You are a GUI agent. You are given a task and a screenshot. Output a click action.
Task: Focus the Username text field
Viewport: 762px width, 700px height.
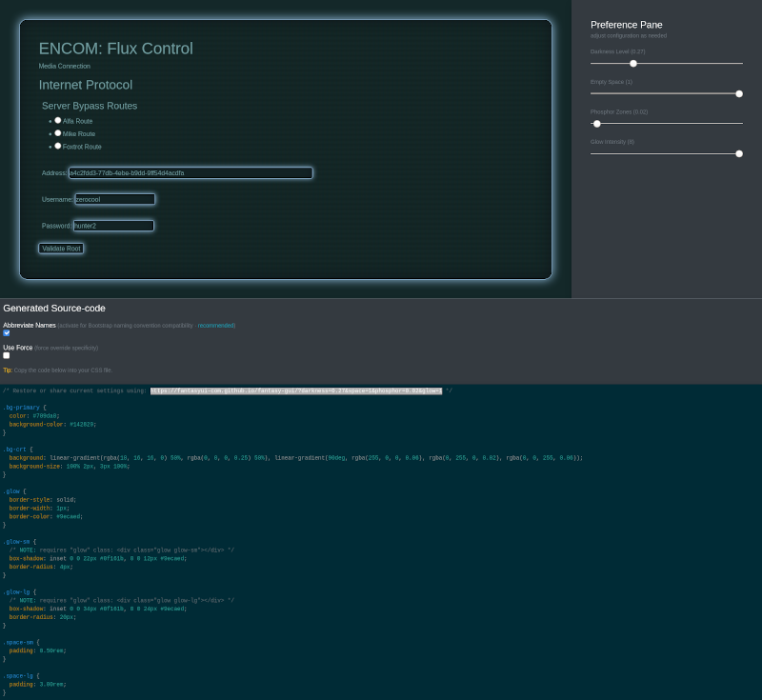[x=114, y=199]
